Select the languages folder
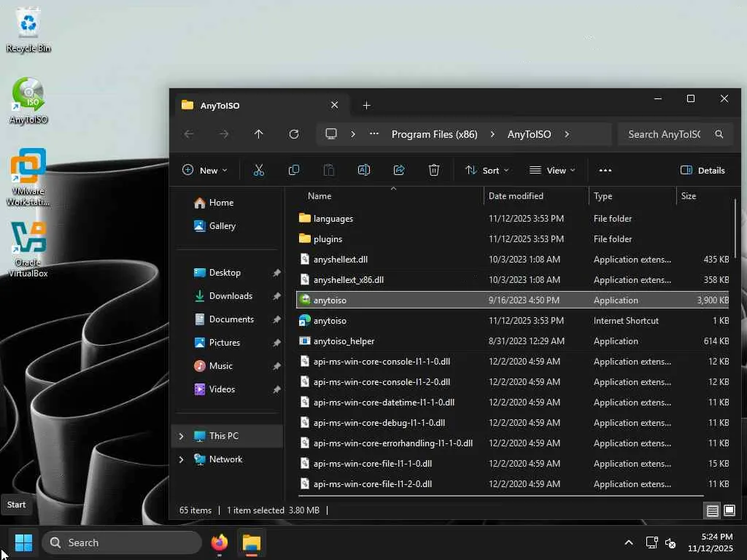Image resolution: width=747 pixels, height=560 pixels. click(x=513, y=219)
